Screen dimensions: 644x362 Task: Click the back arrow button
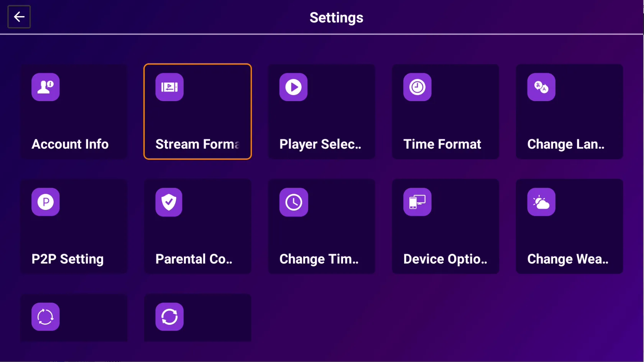[19, 17]
